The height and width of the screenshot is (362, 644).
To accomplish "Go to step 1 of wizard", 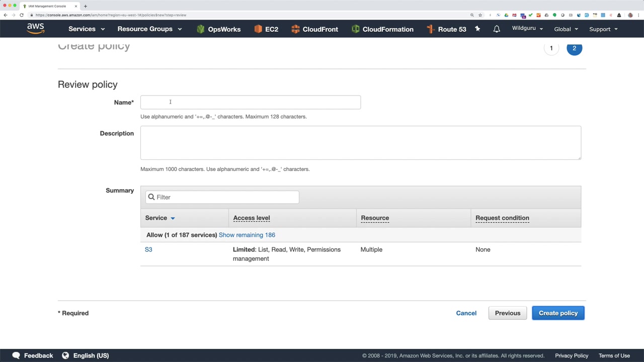I will coord(551,48).
